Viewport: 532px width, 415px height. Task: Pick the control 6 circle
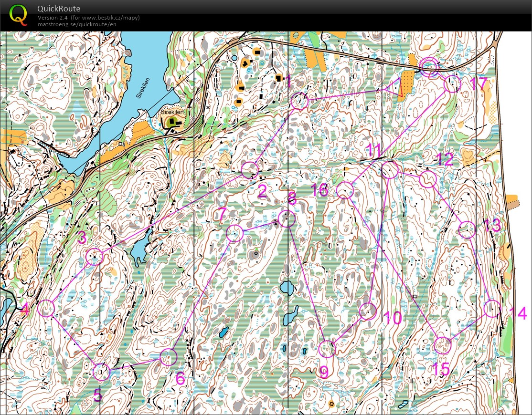coord(168,357)
